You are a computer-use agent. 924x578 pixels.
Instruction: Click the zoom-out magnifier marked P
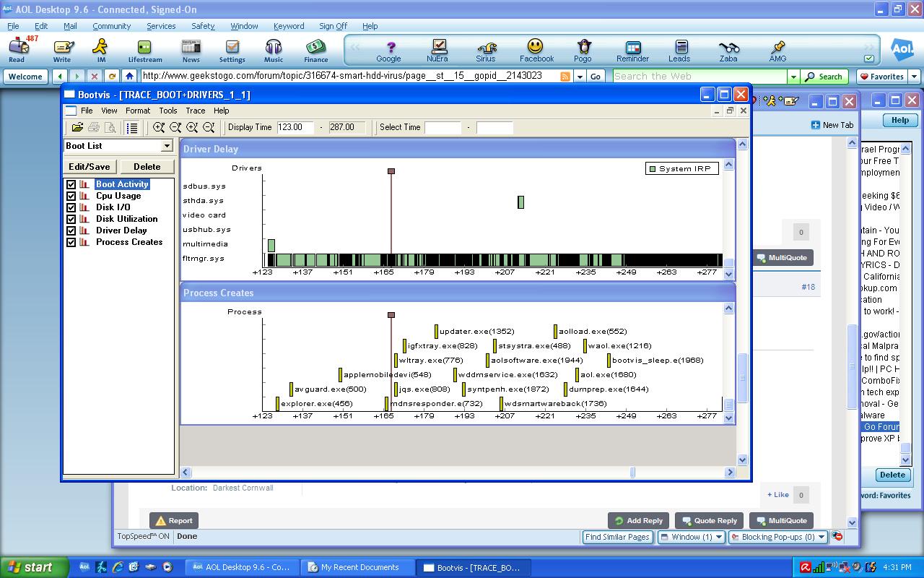175,127
